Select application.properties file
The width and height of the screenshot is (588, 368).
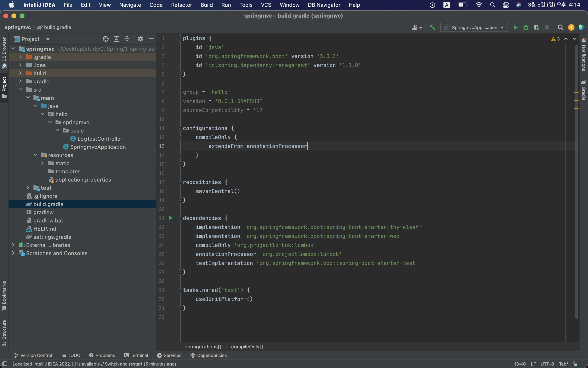point(83,180)
